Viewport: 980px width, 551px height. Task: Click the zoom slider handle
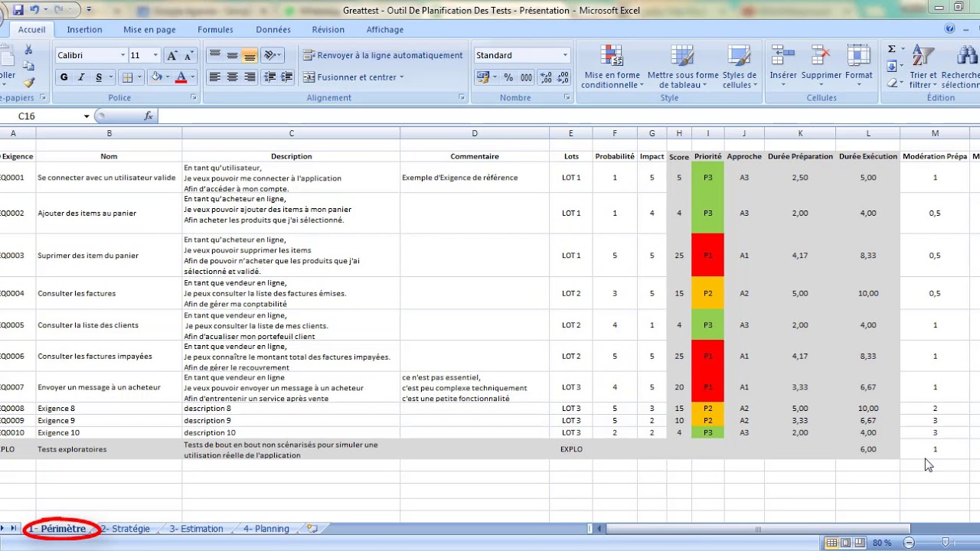click(x=946, y=543)
